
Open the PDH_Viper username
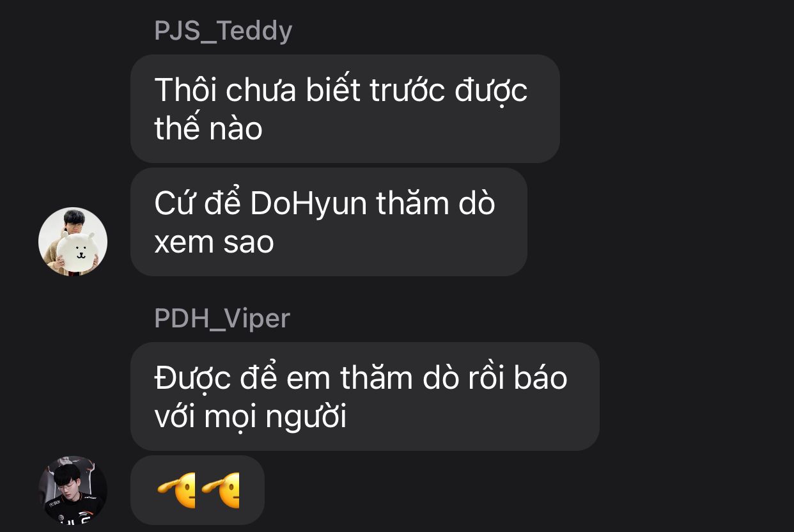coord(222,318)
